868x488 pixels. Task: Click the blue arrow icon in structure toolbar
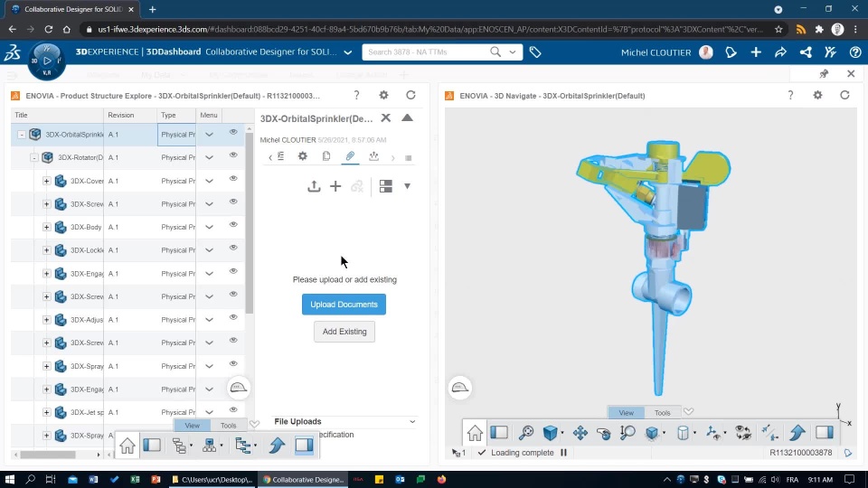coord(277,446)
